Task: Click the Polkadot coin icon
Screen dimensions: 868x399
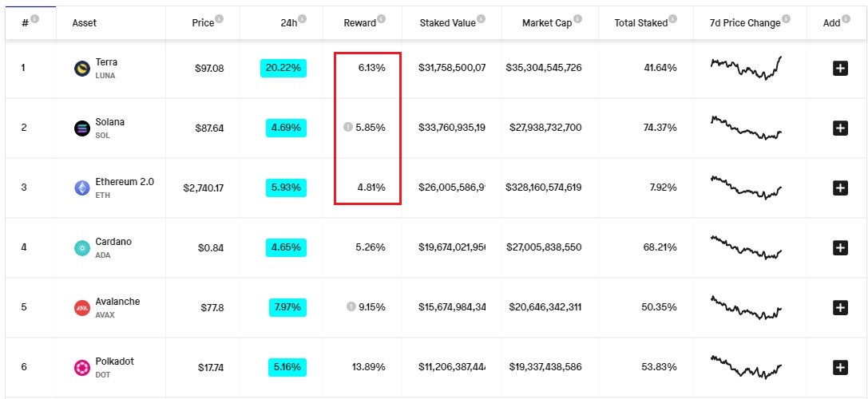Action: pos(81,367)
